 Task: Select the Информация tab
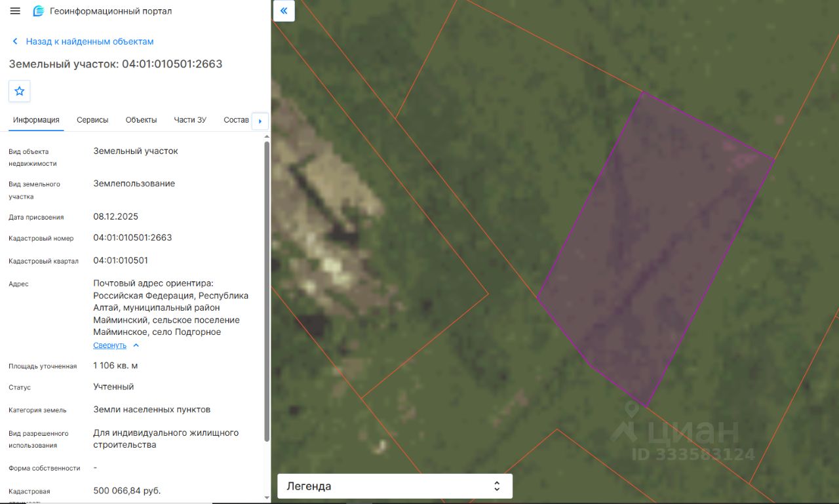pyautogui.click(x=36, y=120)
